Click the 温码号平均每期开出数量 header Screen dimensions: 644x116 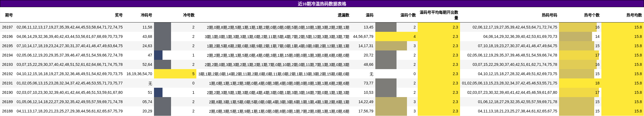(439, 15)
